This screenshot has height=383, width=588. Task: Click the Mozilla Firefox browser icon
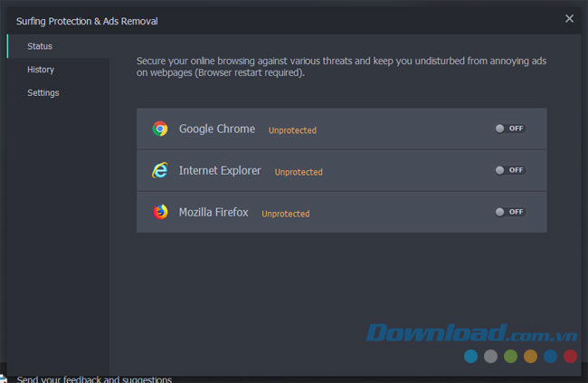tap(160, 212)
